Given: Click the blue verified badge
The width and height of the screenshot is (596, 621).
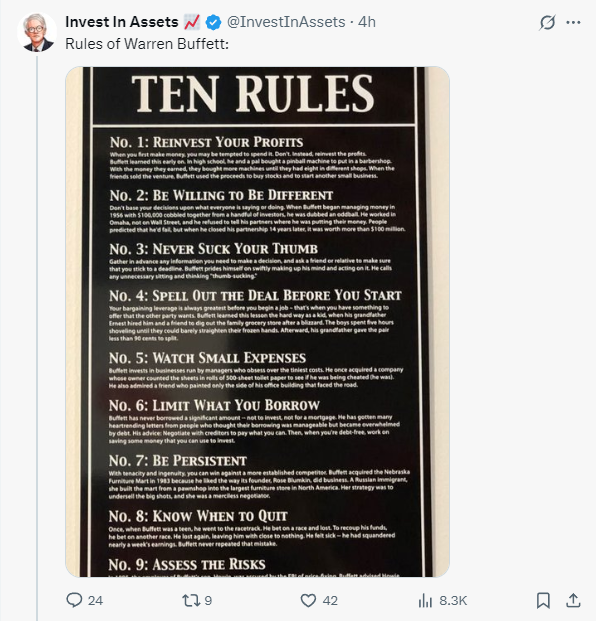Looking at the screenshot, I should point(214,22).
